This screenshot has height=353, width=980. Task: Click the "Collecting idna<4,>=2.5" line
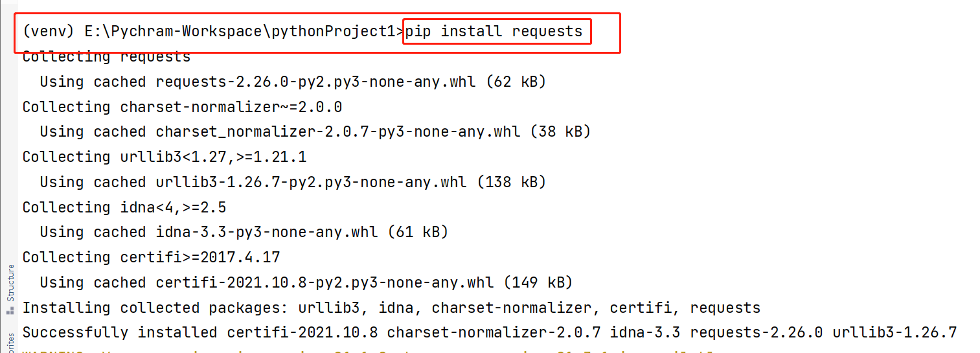(124, 207)
